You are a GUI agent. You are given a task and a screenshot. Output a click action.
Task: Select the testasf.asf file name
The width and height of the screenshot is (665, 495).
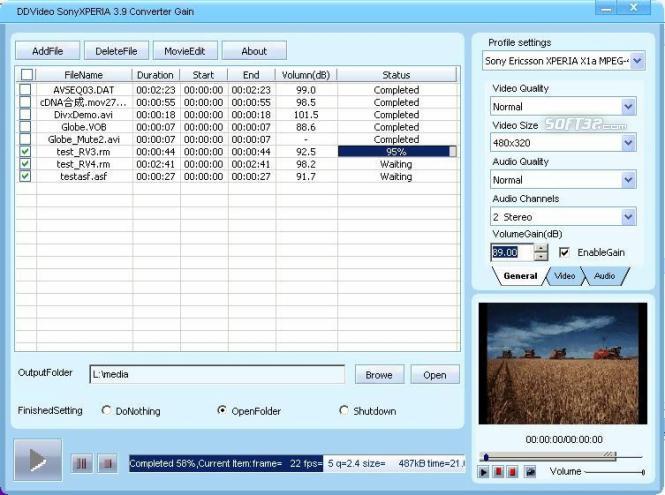84,176
